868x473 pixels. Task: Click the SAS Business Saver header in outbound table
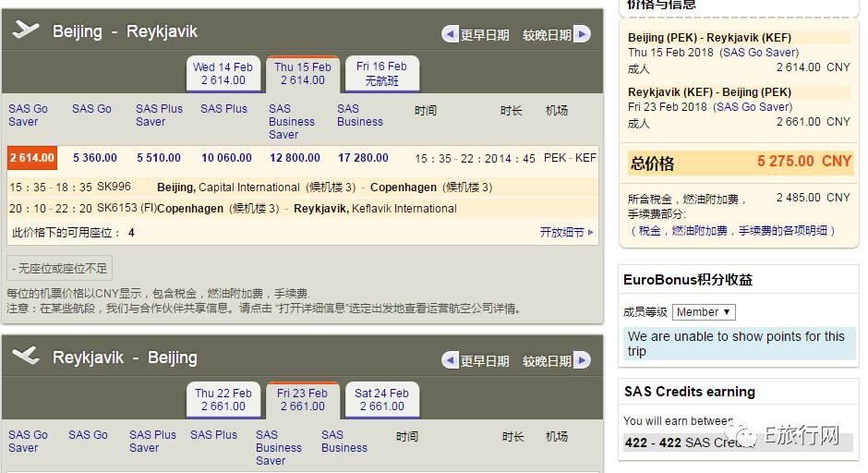pos(292,121)
